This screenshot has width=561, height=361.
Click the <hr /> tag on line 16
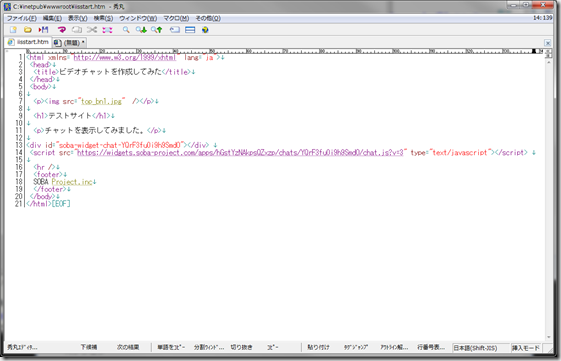pyautogui.click(x=44, y=167)
